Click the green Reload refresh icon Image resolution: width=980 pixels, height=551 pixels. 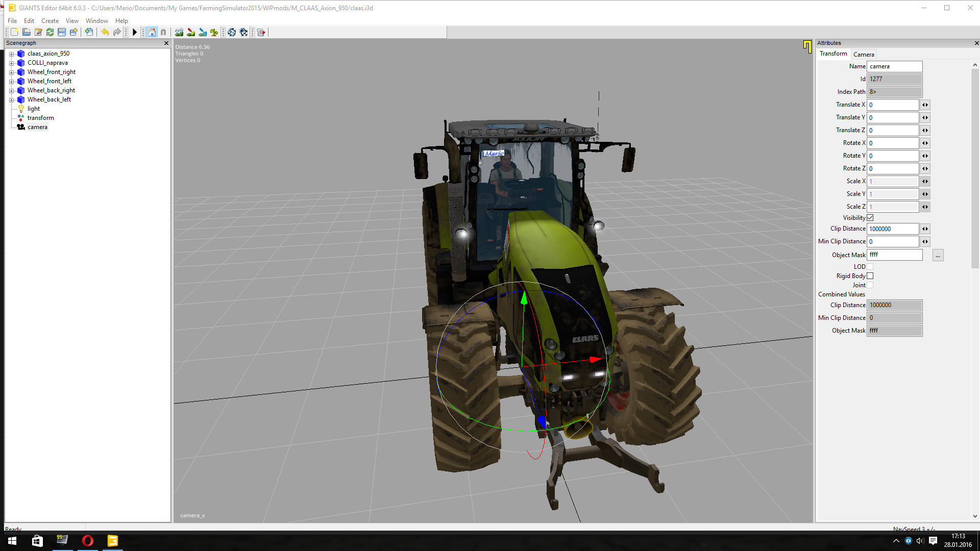point(50,32)
